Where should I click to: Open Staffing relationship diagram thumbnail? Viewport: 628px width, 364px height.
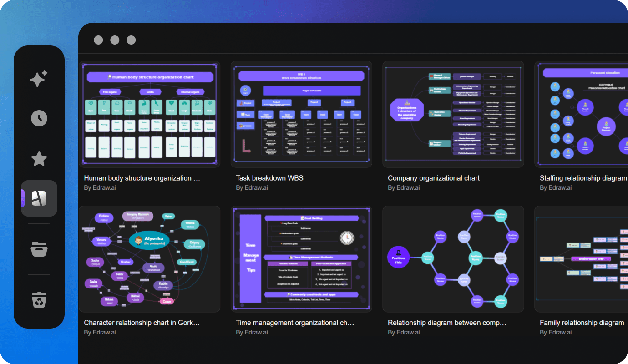(581, 114)
